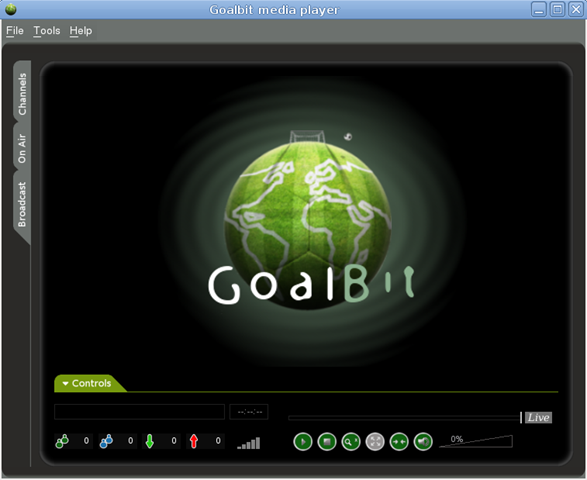Click the Play button
The height and width of the screenshot is (480, 587).
tap(302, 441)
